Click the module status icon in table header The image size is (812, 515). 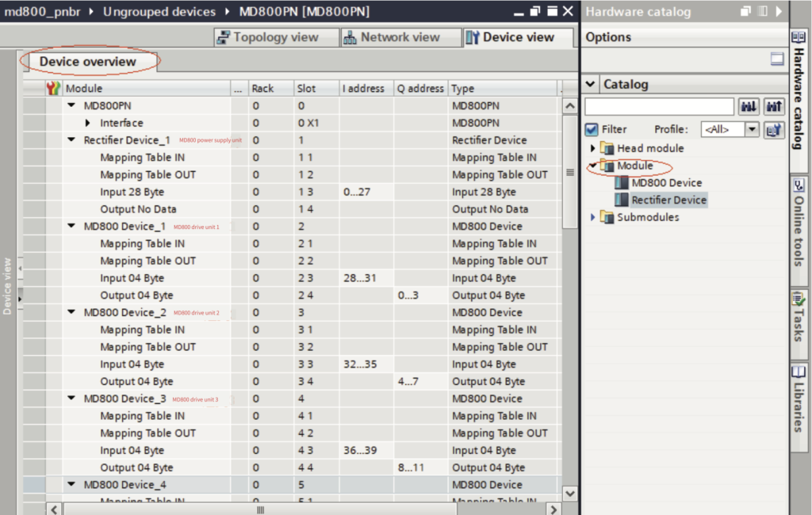click(54, 89)
